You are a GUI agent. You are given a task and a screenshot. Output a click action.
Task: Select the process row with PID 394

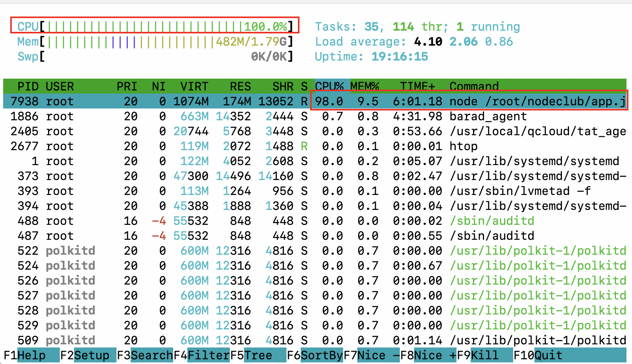(x=315, y=206)
